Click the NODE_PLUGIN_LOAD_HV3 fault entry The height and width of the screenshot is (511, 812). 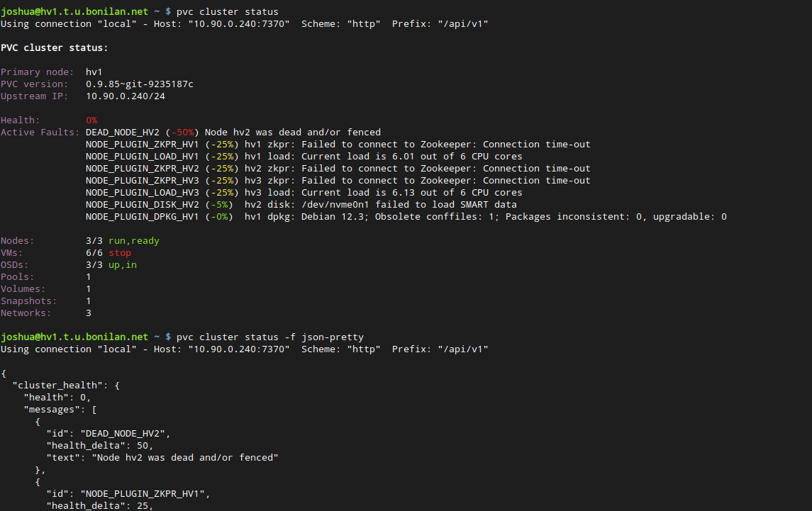[142, 193]
